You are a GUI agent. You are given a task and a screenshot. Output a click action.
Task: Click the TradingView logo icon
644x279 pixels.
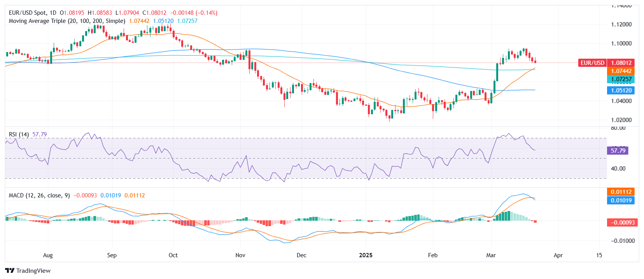point(10,270)
